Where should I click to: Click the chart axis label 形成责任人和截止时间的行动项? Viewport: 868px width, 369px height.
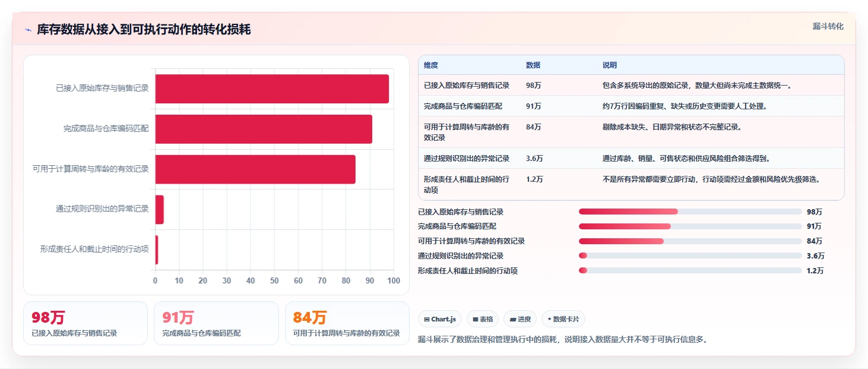tap(94, 250)
